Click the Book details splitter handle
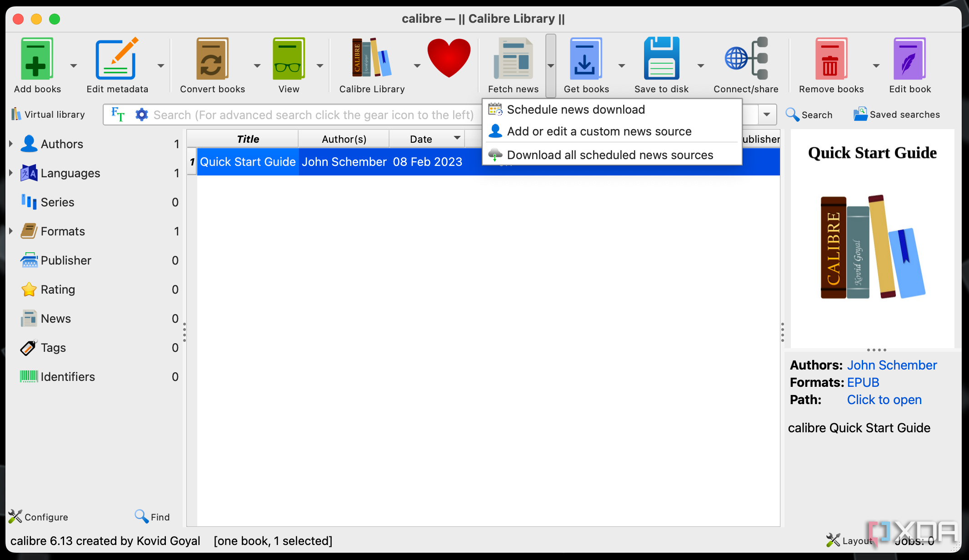Image resolution: width=969 pixels, height=560 pixels. 782,332
